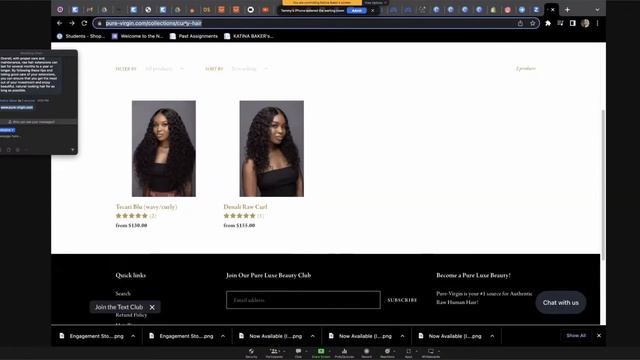This screenshot has height=360, width=640.
Task: Dismiss the Join the Text Club popup
Action: pyautogui.click(x=152, y=307)
